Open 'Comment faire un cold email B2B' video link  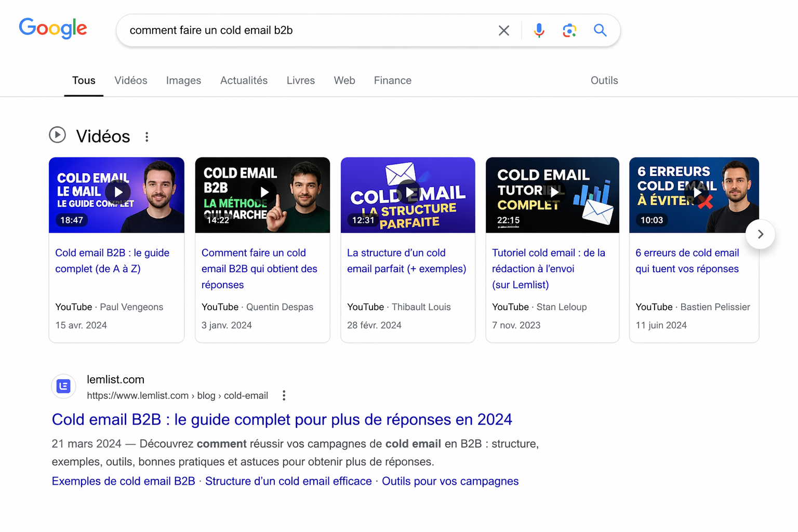tap(259, 269)
